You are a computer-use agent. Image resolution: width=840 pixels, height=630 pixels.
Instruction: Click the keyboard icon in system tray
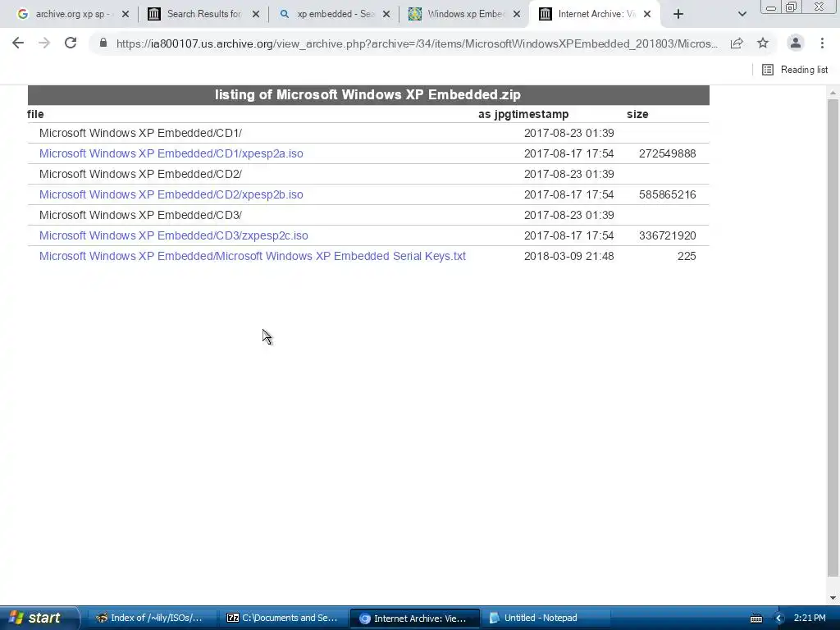point(756,619)
